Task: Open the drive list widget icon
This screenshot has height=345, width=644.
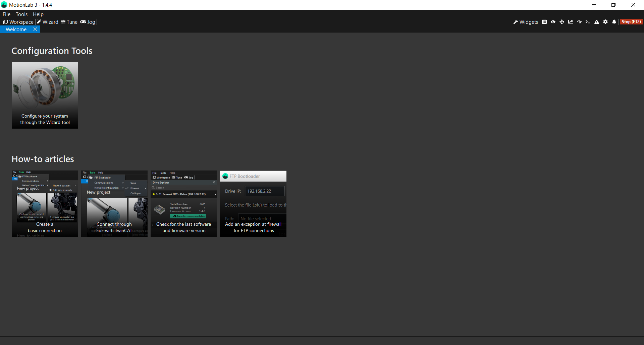Action: pyautogui.click(x=544, y=22)
